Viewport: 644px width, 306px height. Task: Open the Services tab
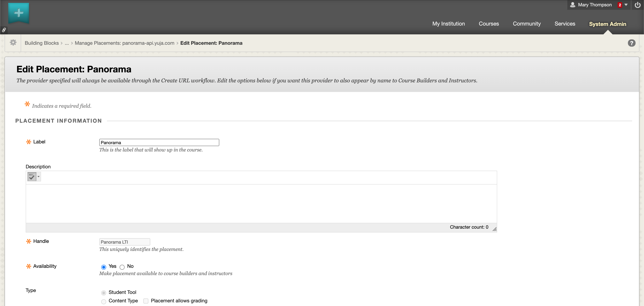pos(565,24)
